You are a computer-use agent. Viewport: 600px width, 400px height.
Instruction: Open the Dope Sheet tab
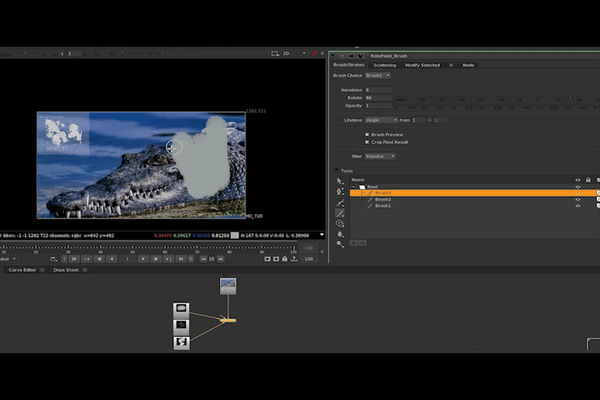pos(66,269)
